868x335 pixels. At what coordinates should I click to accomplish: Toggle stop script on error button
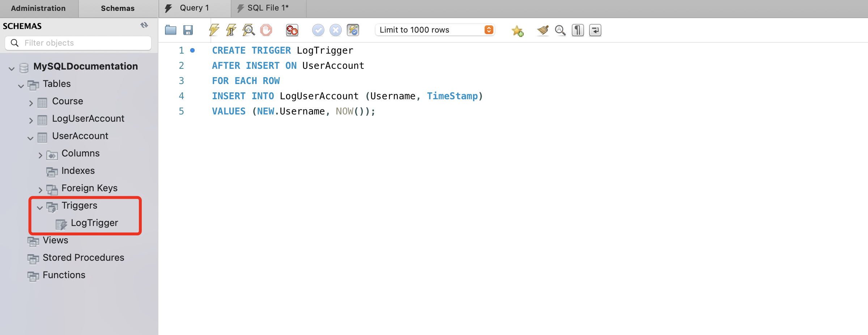292,30
